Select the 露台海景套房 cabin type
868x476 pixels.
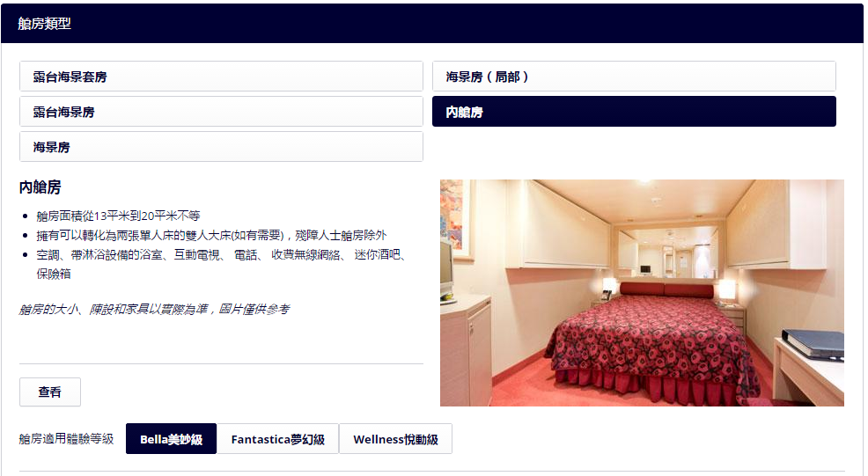tap(221, 77)
